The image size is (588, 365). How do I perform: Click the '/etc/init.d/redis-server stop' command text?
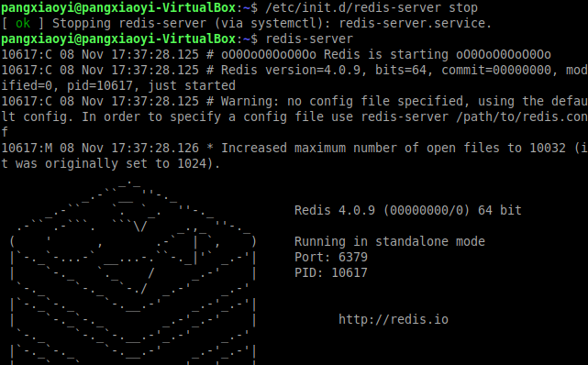(372, 8)
